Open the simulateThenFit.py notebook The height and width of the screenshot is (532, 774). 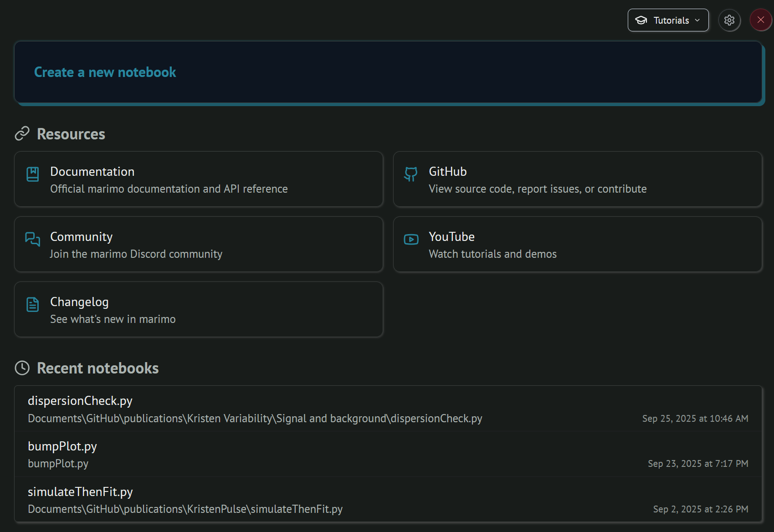pos(80,492)
